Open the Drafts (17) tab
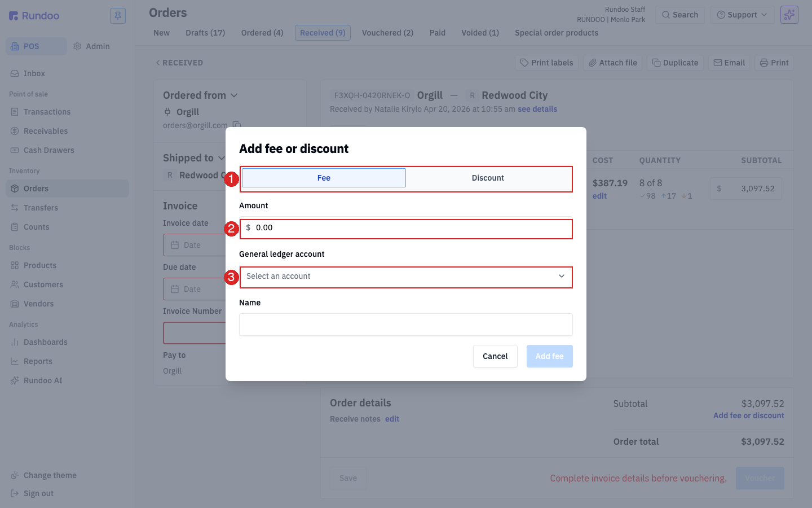812x508 pixels. [205, 33]
